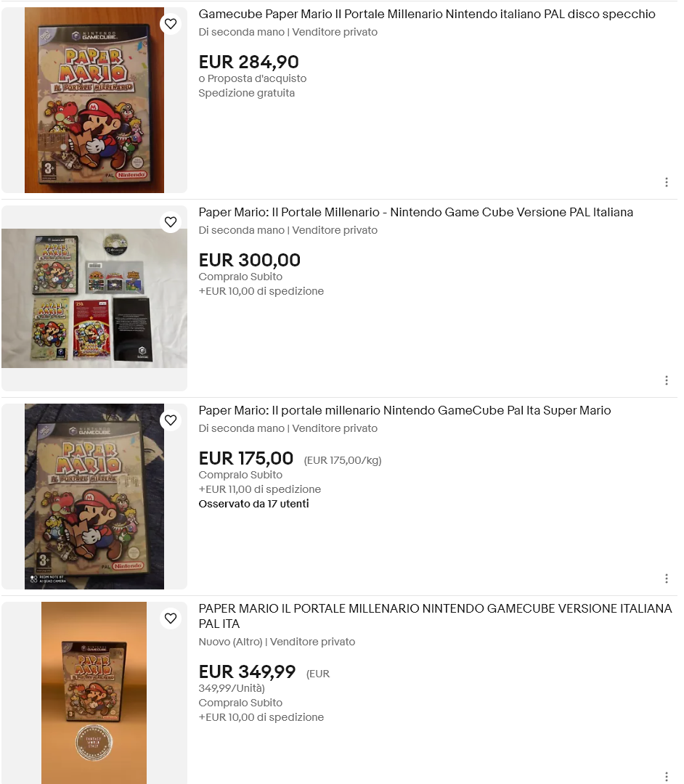Open 'Nintendo Game Cube Versione PAL Italiana' listing title

point(415,212)
